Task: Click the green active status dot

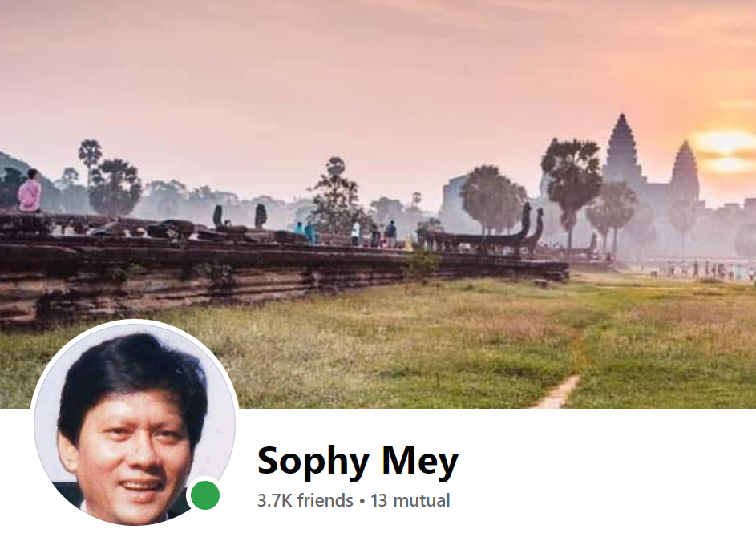Action: (205, 495)
